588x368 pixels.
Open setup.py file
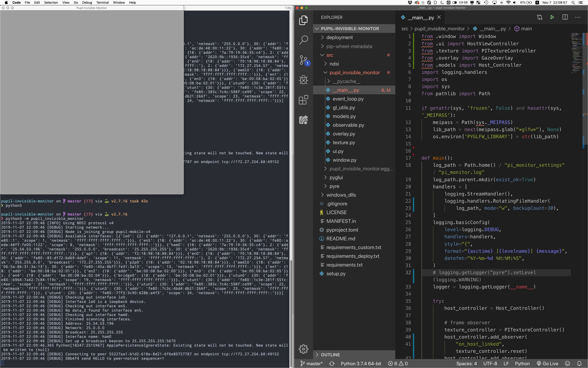(354, 273)
